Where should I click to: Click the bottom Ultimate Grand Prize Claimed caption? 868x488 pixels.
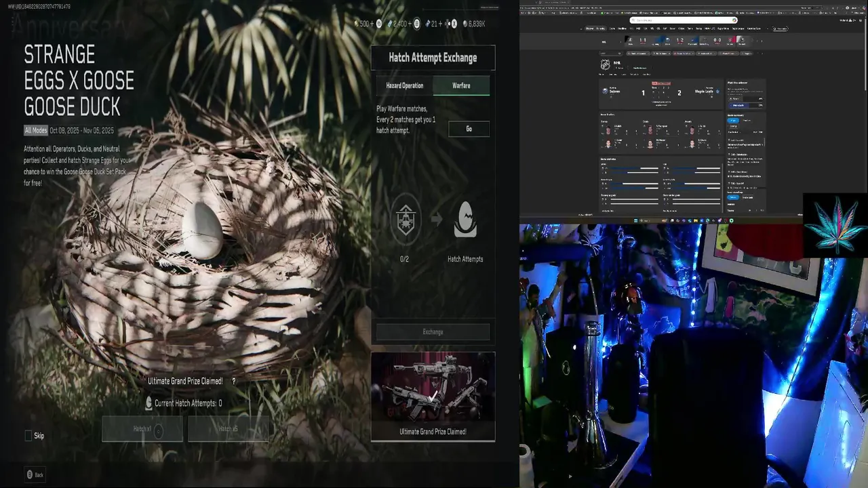tap(433, 432)
